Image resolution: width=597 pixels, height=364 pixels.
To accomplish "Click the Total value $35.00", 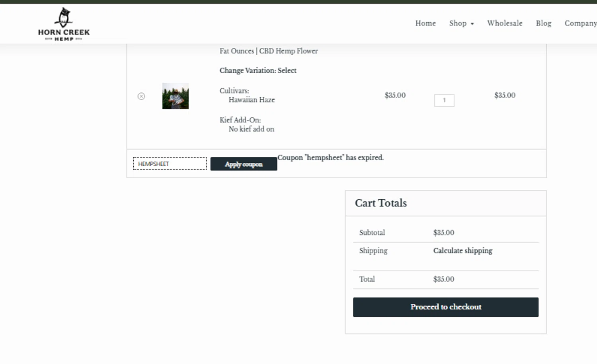I will [x=444, y=279].
